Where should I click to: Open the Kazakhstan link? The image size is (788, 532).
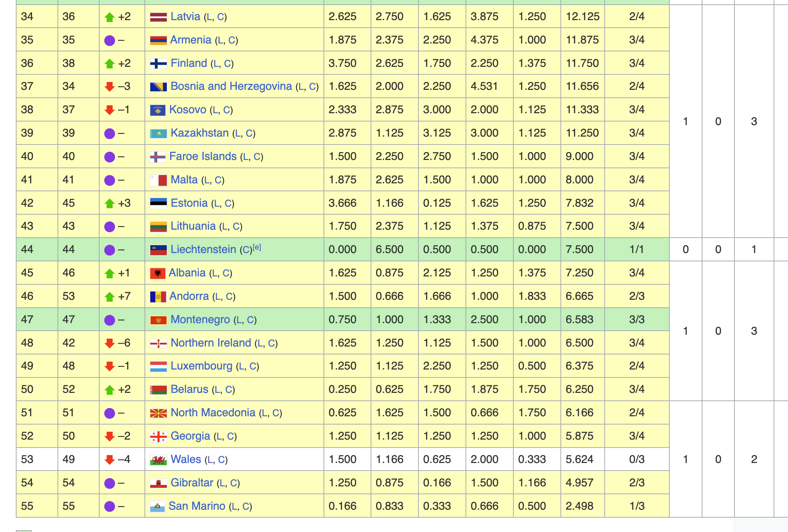click(x=200, y=133)
